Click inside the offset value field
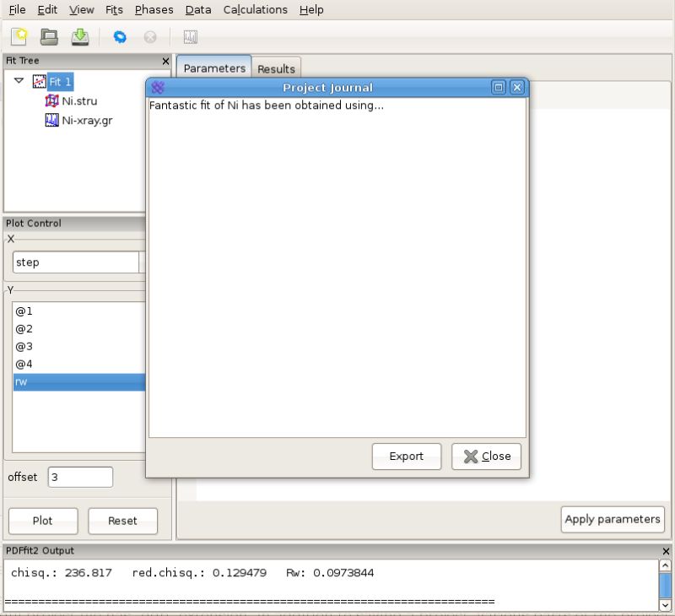Screen dimensions: 675x616 click(x=80, y=477)
